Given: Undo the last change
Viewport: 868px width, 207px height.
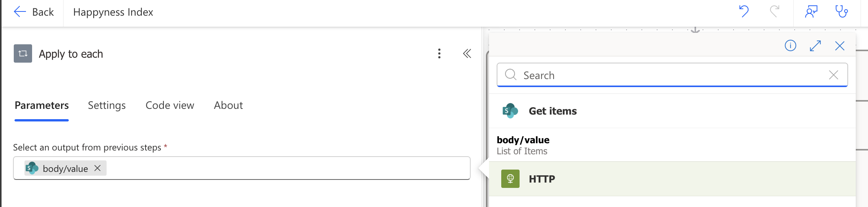Looking at the screenshot, I should coord(744,11).
